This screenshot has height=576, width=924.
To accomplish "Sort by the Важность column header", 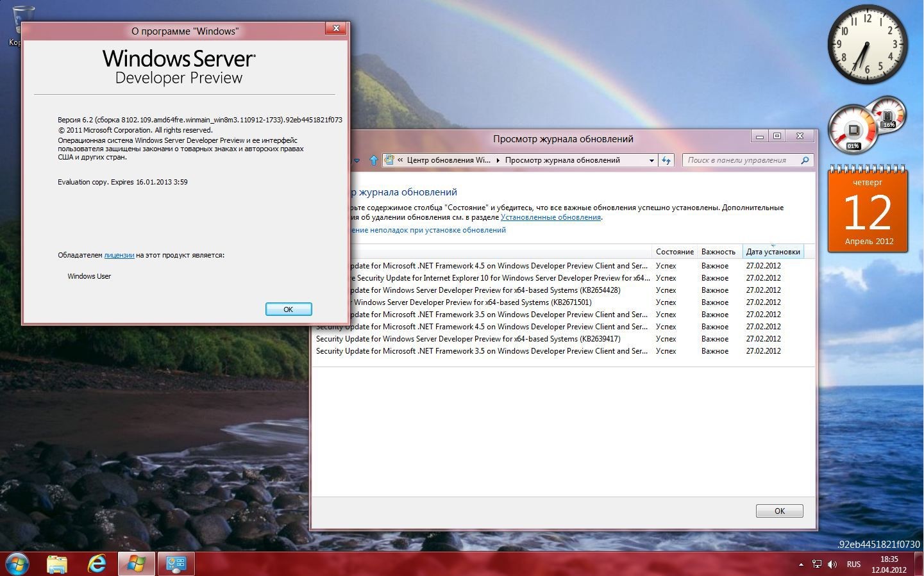I will [718, 252].
